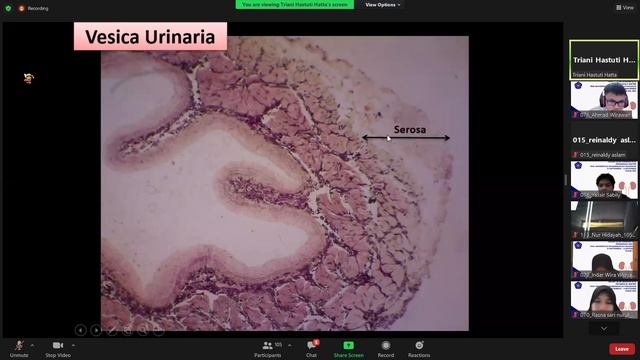This screenshot has width=640, height=360.
Task: Stop Video camera button
Action: [x=58, y=349]
